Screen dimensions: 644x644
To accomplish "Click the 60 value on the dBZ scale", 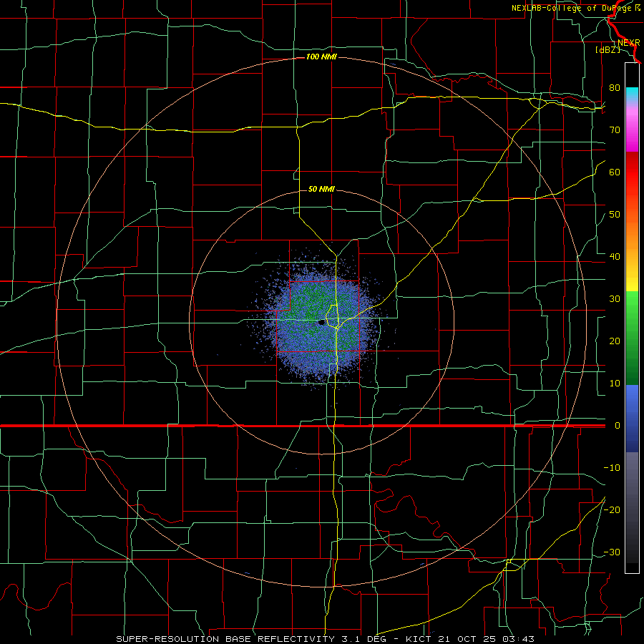I will 615,172.
